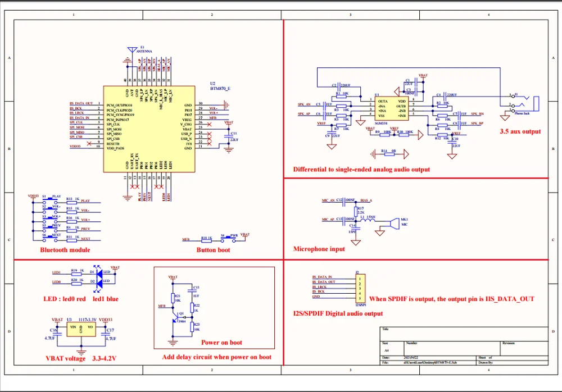This screenshot has height=392, width=562.
Task: Select resistor R17 2.2K in mic circuit
Action: [356, 211]
